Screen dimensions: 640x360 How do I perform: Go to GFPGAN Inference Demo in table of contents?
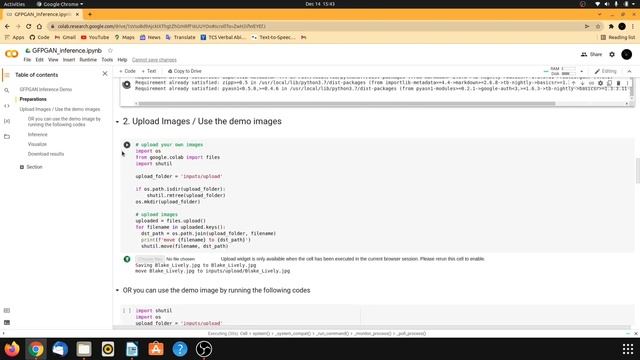click(46, 89)
